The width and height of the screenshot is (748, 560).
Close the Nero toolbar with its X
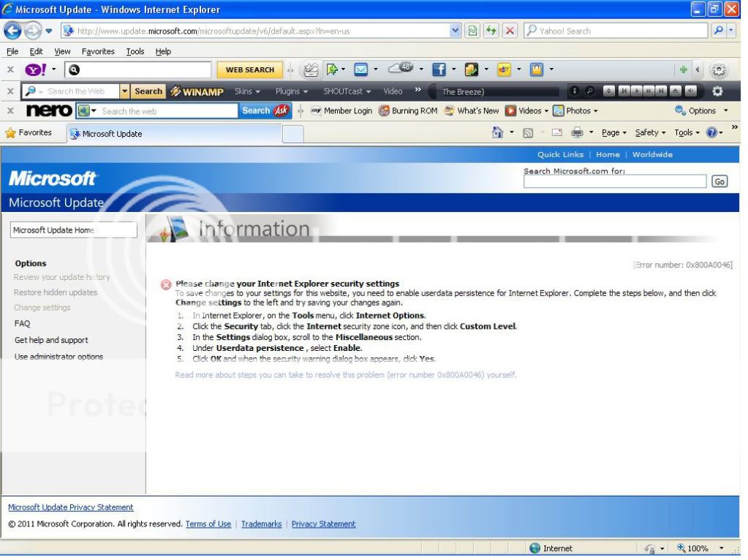tap(10, 110)
